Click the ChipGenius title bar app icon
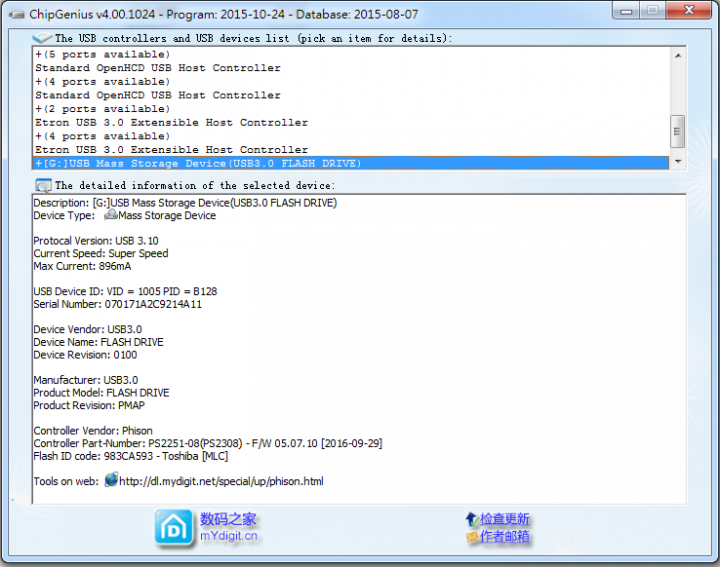This screenshot has width=720, height=567. pos(17,15)
